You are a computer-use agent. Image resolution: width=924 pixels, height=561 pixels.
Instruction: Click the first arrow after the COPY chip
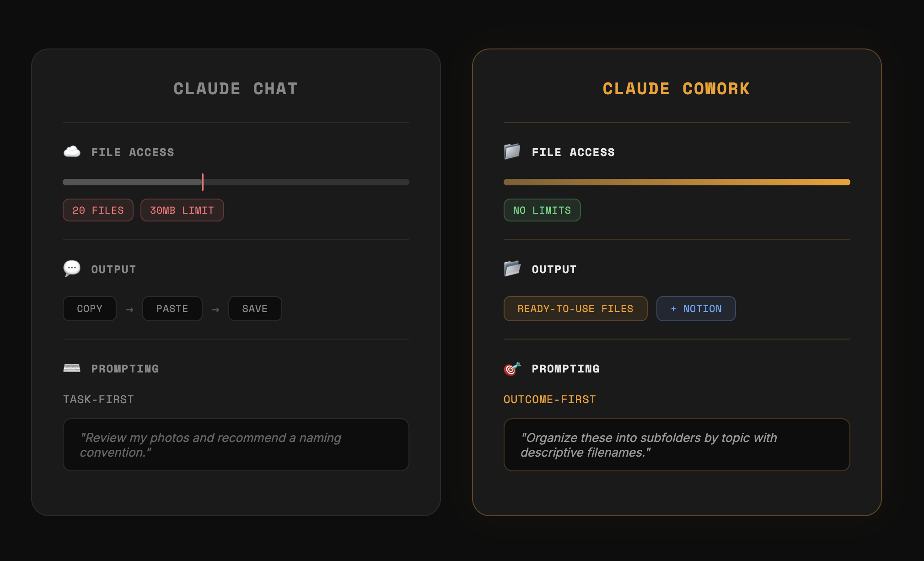[129, 310]
